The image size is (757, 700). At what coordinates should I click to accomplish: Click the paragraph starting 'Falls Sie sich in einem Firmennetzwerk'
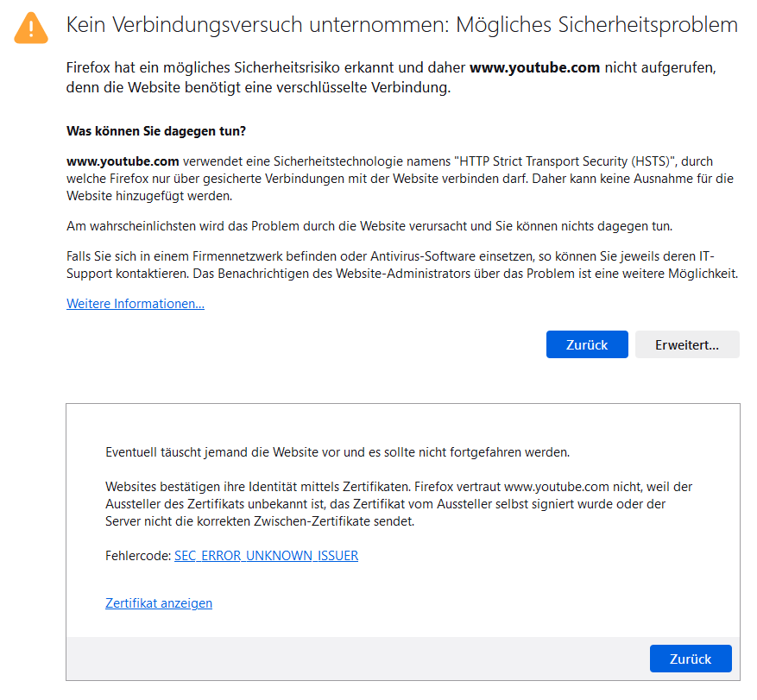tap(402, 265)
